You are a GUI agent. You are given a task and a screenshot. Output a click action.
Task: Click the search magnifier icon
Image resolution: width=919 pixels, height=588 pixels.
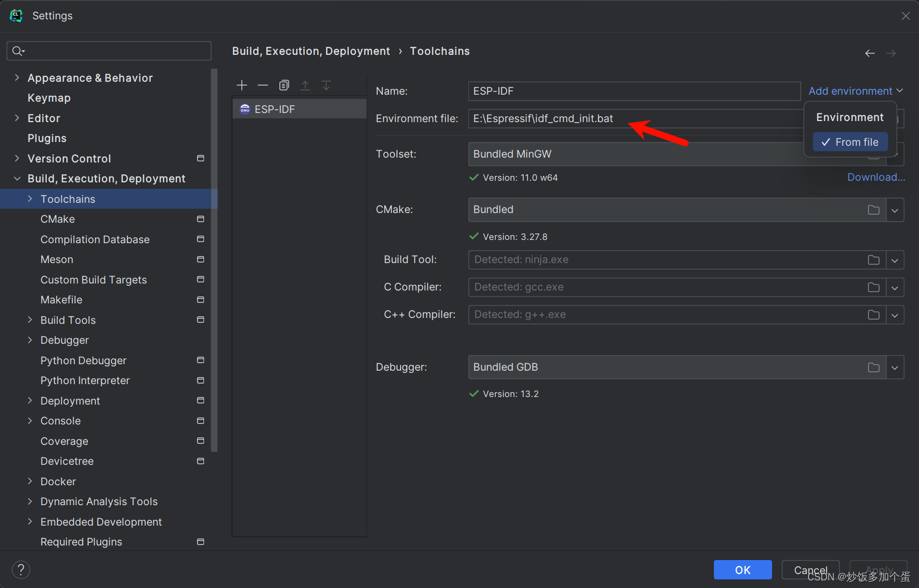click(x=18, y=51)
